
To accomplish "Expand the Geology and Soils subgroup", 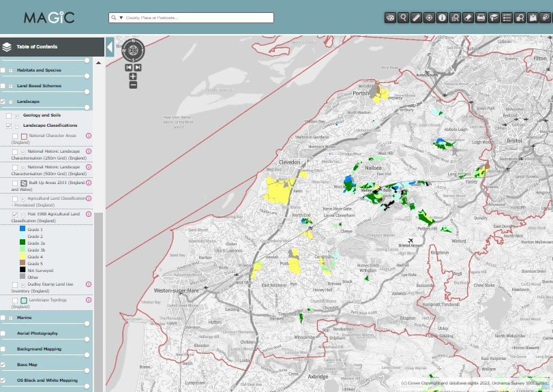I will pyautogui.click(x=16, y=115).
